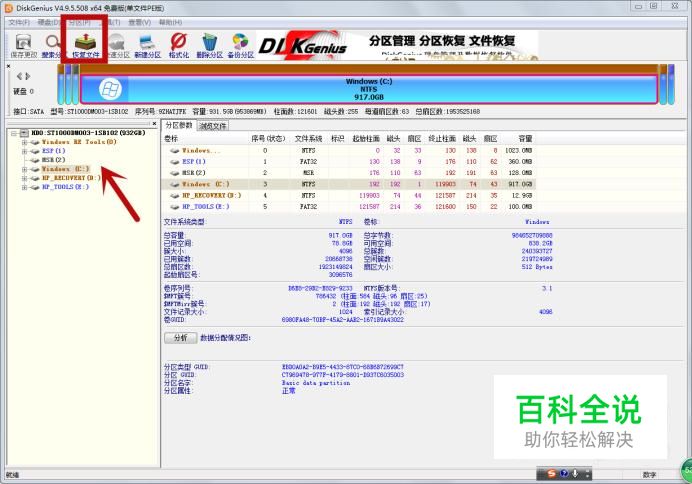
Task: Click drive icon beside ESP(1) in tree
Action: (35, 151)
